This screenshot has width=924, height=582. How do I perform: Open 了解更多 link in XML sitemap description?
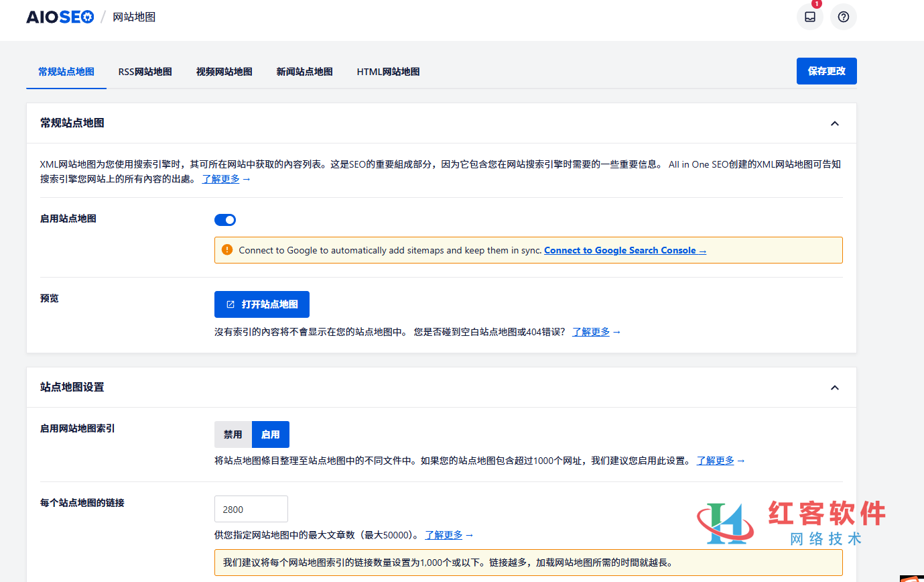point(221,179)
